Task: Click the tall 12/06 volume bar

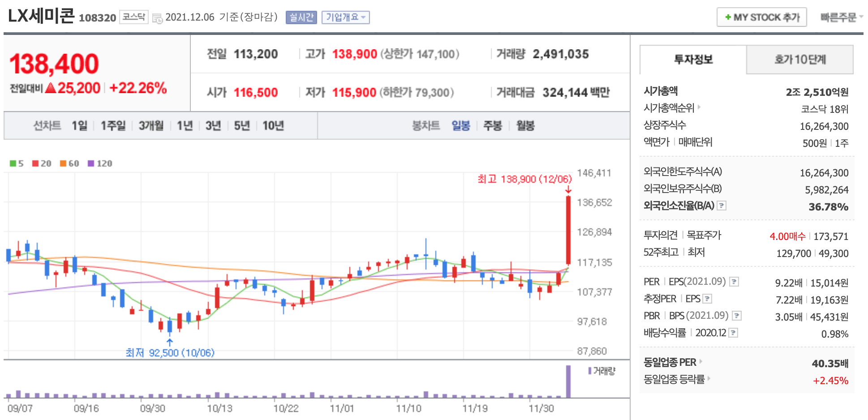Action: [x=568, y=381]
